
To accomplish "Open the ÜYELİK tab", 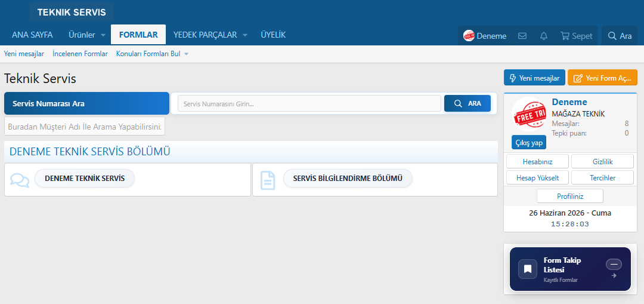I will point(273,35).
